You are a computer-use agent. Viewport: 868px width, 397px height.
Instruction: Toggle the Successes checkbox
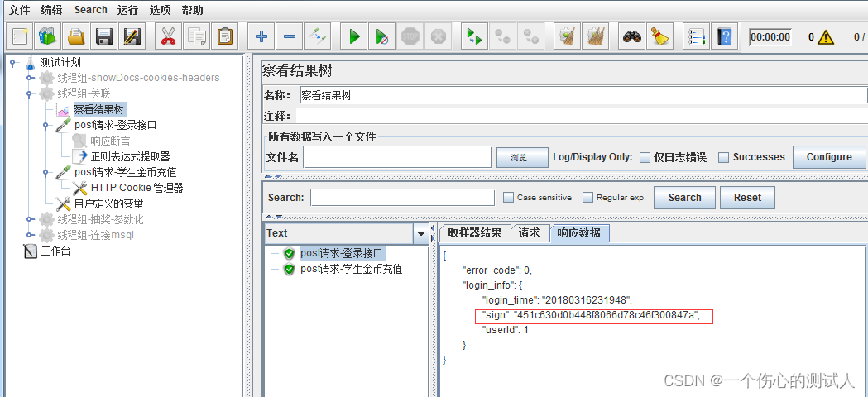coord(723,157)
